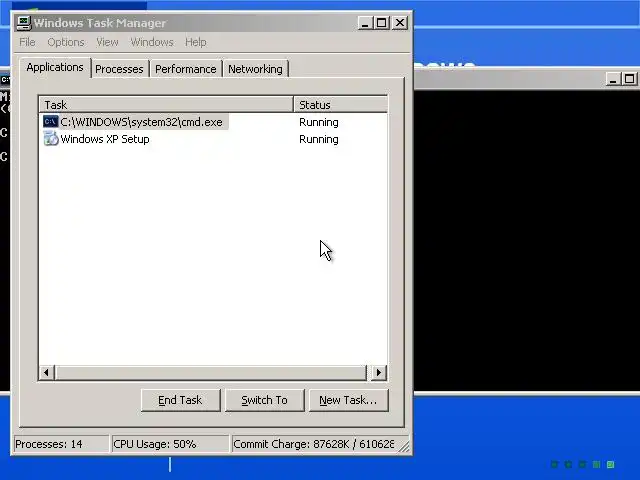Click the End Task button
Screen dimensions: 640x480
tap(180, 400)
